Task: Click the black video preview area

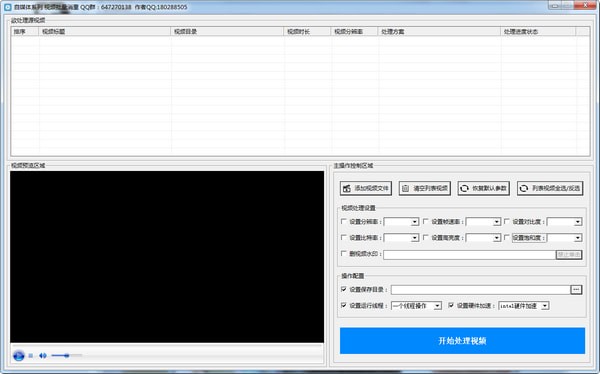Action: point(167,257)
